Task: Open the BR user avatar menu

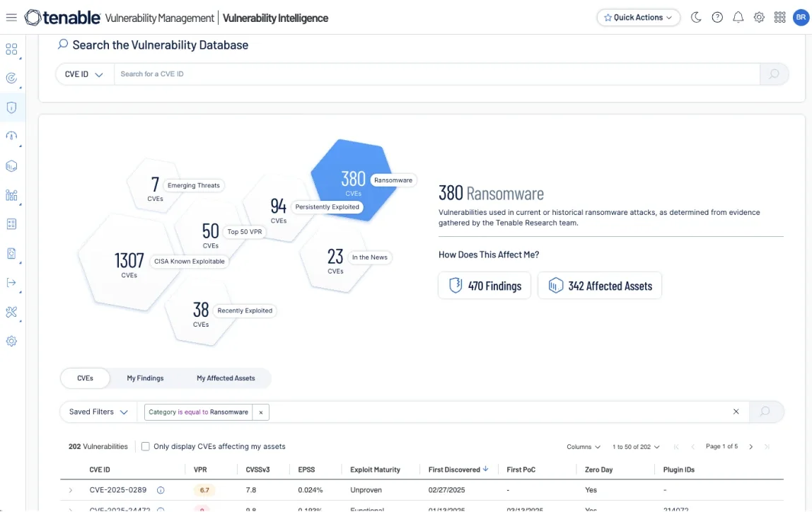Action: click(801, 18)
